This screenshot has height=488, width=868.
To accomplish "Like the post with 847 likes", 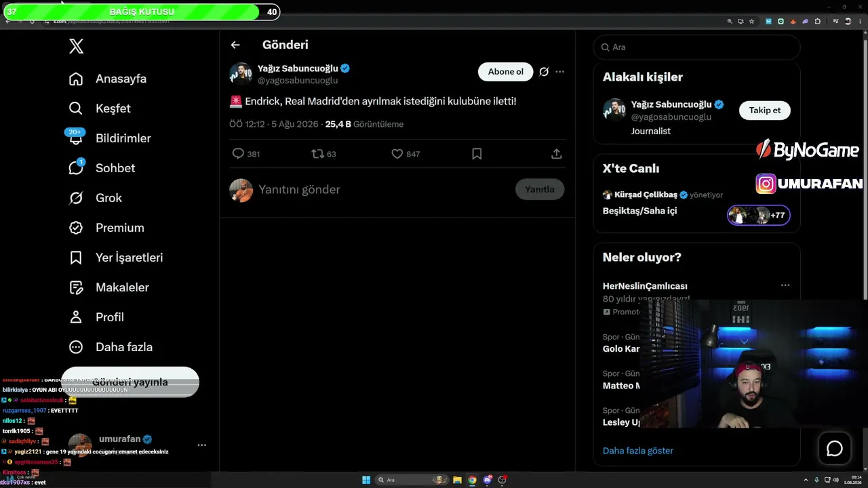I will [x=406, y=154].
